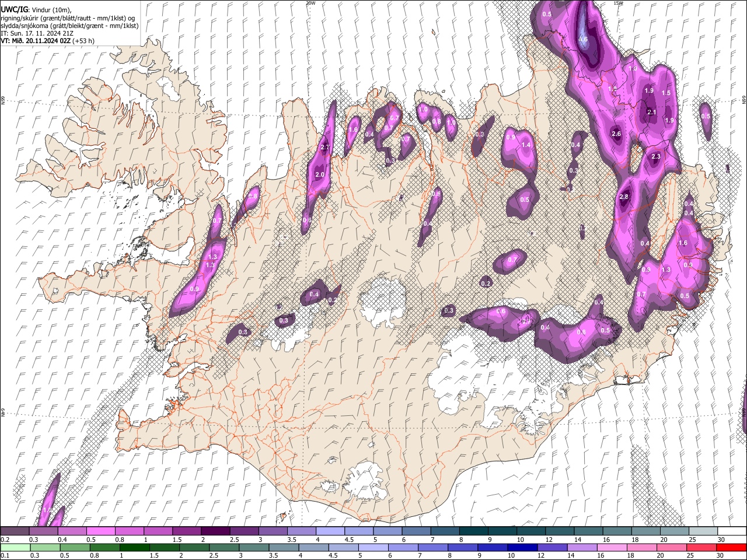
Task: Click the 2.1 precipitation value on the map
Action: pos(652,112)
